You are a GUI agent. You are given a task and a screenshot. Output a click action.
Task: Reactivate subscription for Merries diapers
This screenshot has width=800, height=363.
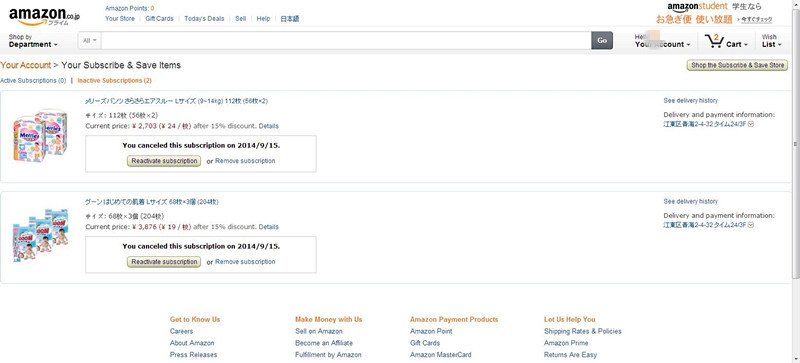click(x=163, y=161)
